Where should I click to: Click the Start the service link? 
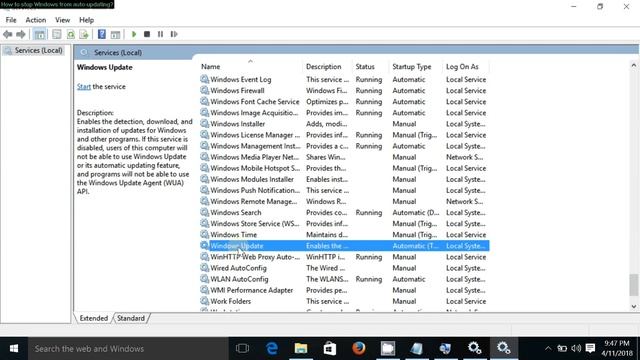[84, 87]
